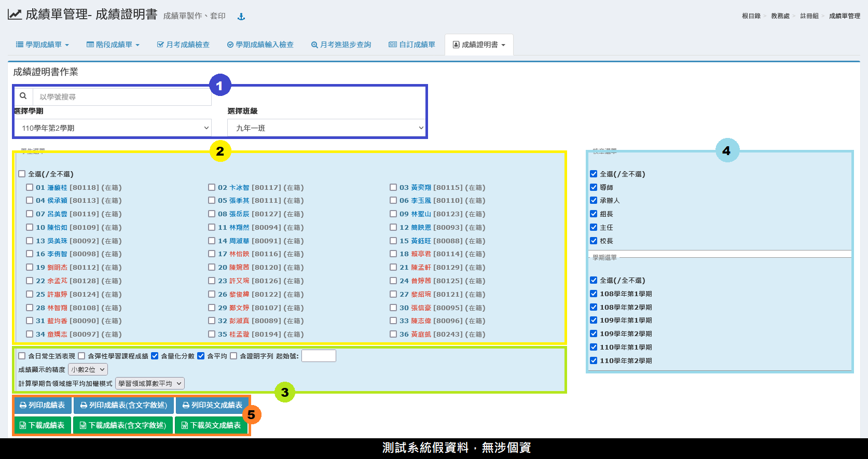This screenshot has width=868, height=459.
Task: Uncheck 109學年第2學期 semester
Action: [594, 333]
